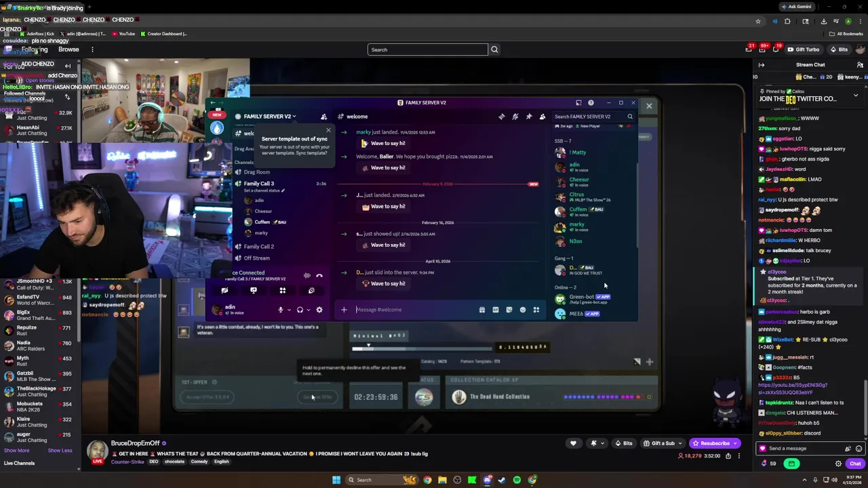The height and width of the screenshot is (488, 868).
Task: Click the Ask Gemini button in Chrome
Action: pyautogui.click(x=797, y=7)
